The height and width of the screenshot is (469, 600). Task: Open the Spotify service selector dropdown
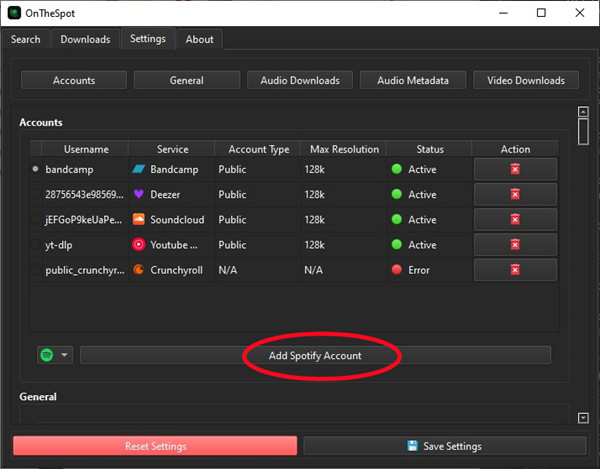click(x=55, y=355)
